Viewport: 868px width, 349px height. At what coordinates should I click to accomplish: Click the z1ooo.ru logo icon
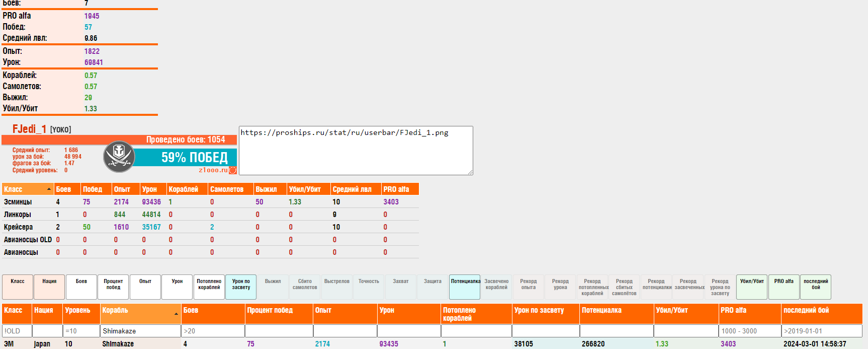click(x=233, y=170)
